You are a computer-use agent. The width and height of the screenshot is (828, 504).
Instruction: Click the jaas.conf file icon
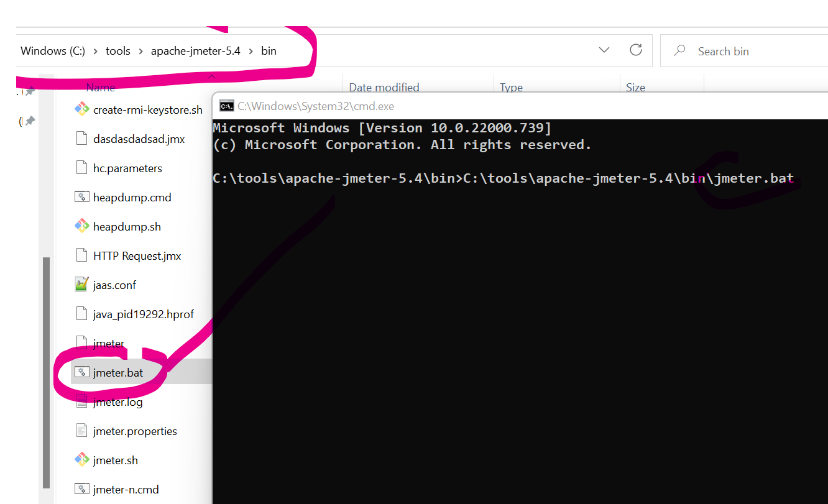(x=81, y=285)
